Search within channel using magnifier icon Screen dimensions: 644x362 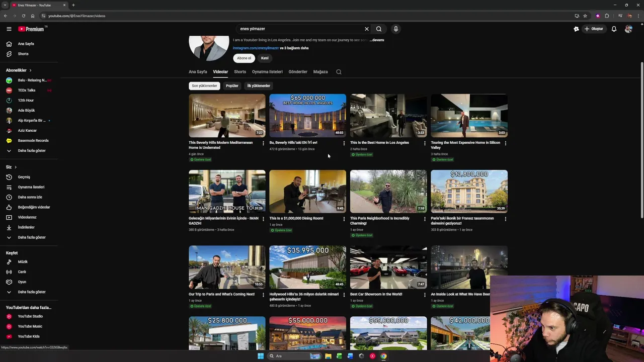pyautogui.click(x=339, y=72)
